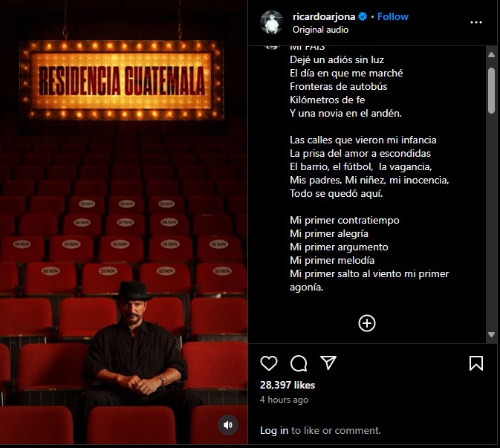500x448 pixels.
Task: Like the post with the heart icon
Action: point(269,363)
